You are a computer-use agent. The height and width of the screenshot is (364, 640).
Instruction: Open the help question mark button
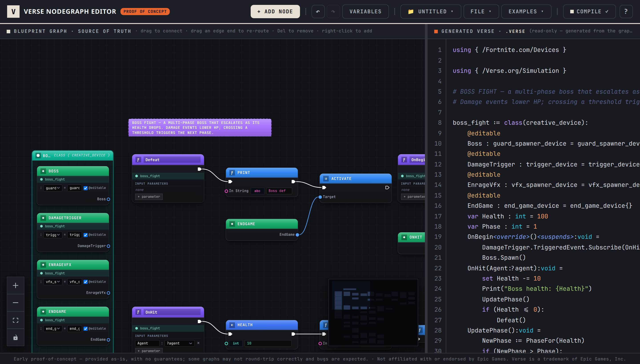tap(626, 12)
